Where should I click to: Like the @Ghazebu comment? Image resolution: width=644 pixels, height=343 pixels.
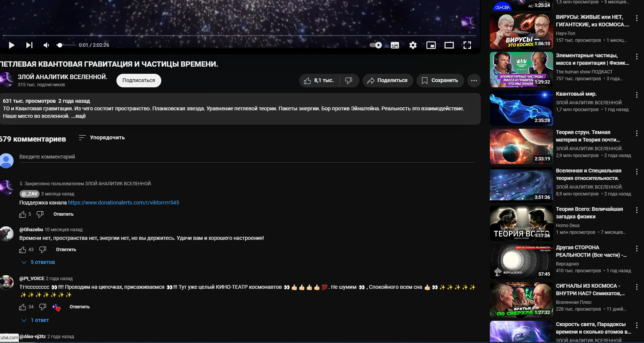(x=23, y=250)
